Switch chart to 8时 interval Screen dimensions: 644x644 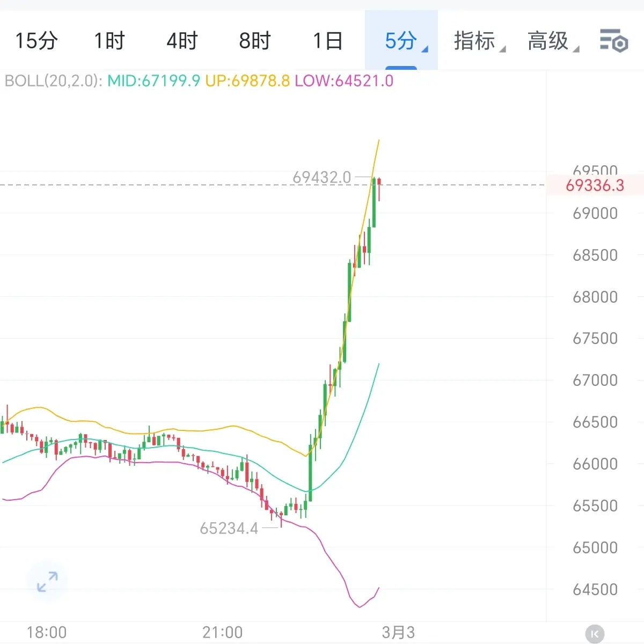point(255,41)
